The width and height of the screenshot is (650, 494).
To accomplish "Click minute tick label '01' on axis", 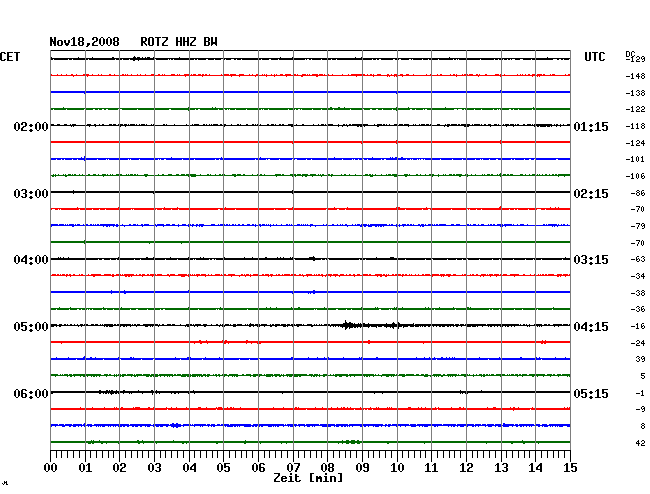I will coord(85,467).
